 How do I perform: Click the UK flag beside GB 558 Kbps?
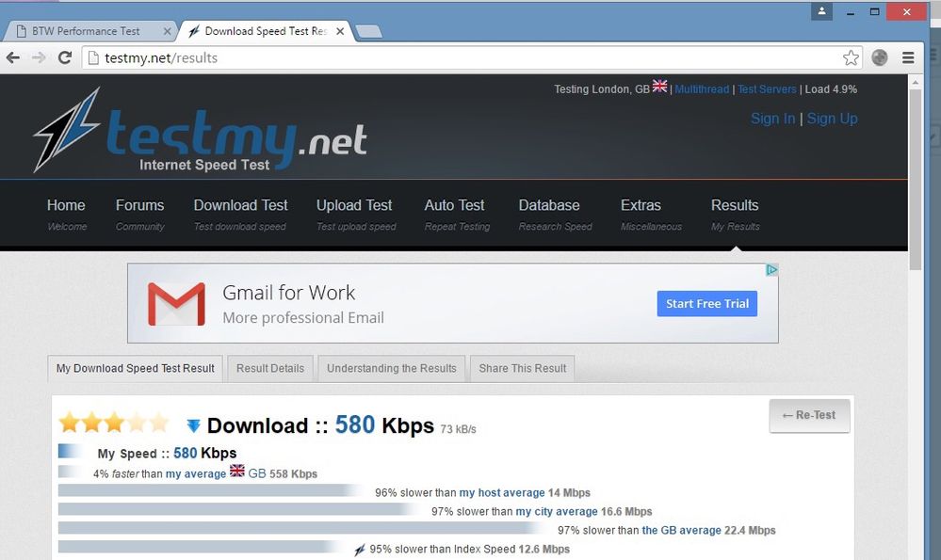pos(237,471)
